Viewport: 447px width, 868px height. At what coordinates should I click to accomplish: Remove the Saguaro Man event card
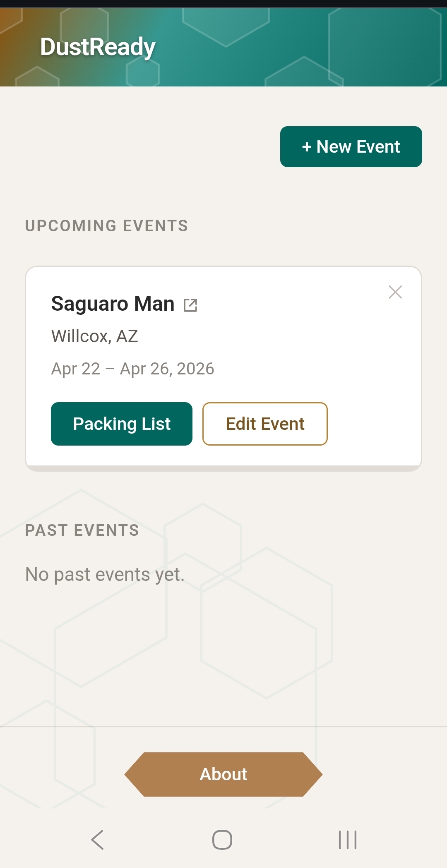pyautogui.click(x=395, y=292)
